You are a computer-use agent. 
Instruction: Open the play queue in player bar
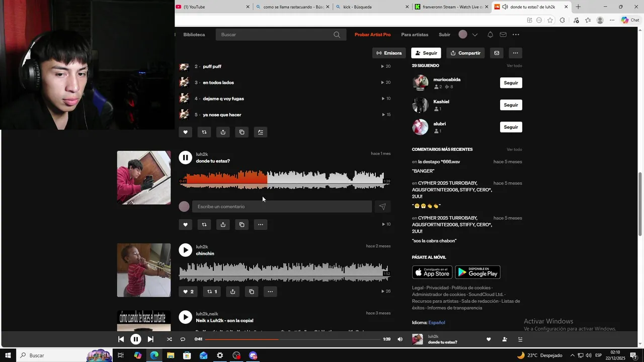click(520, 339)
